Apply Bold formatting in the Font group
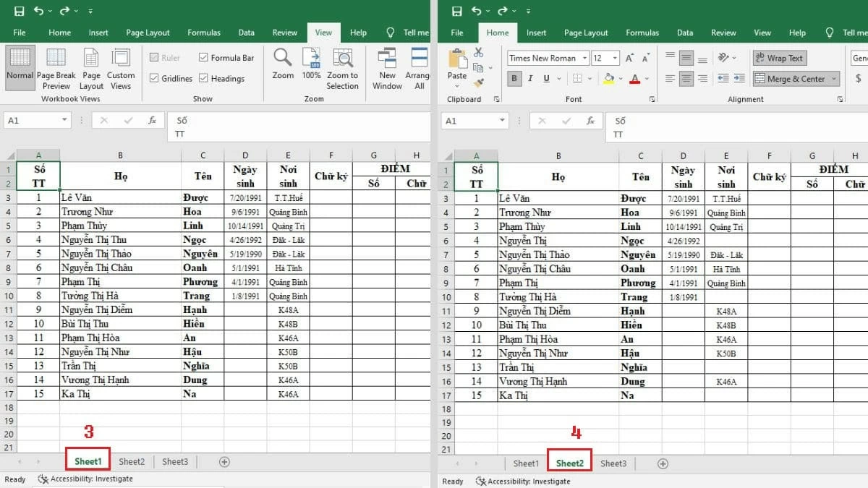Screen dimensions: 868x488 pos(515,78)
